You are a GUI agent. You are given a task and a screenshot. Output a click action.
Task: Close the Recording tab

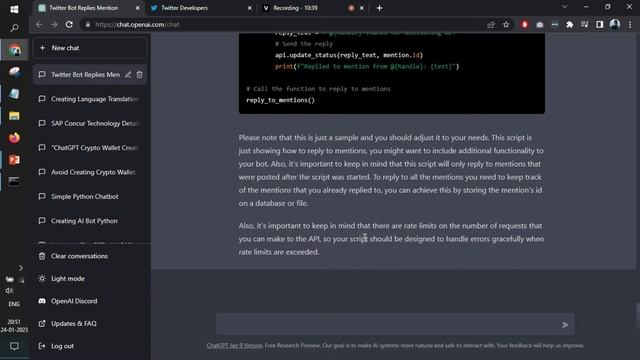coord(362,8)
